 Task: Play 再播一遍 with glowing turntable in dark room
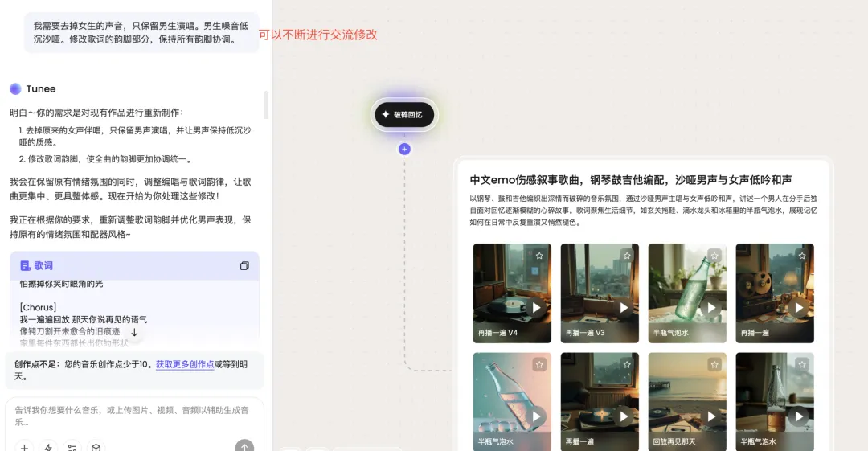pos(624,416)
